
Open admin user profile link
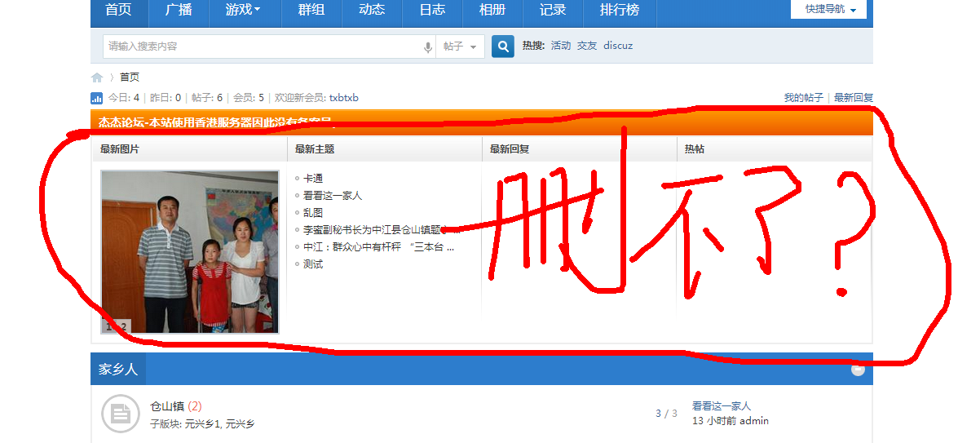(754, 421)
